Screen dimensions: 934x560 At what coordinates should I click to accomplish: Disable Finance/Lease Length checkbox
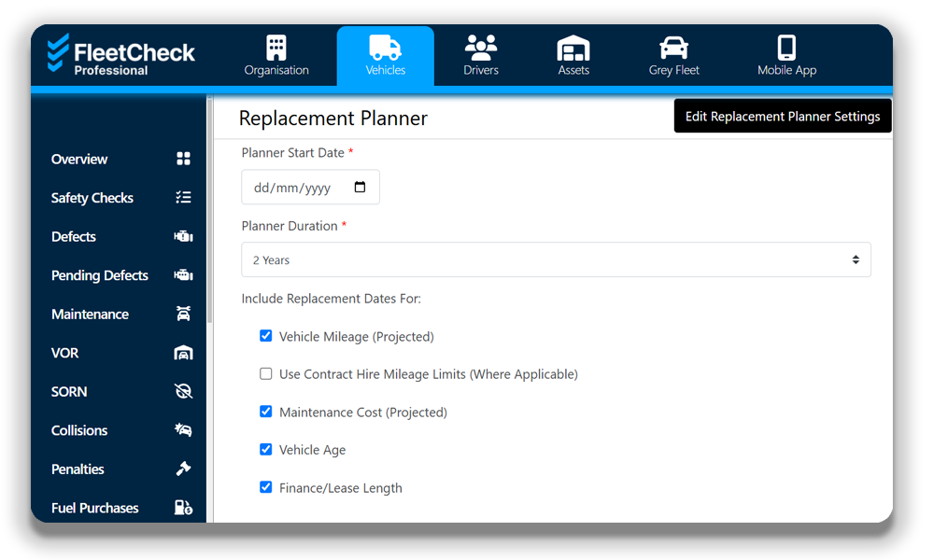pos(266,487)
